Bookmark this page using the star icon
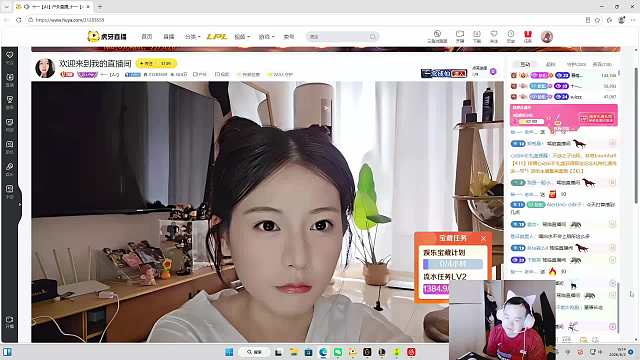Image resolution: width=640 pixels, height=360 pixels. click(x=598, y=20)
